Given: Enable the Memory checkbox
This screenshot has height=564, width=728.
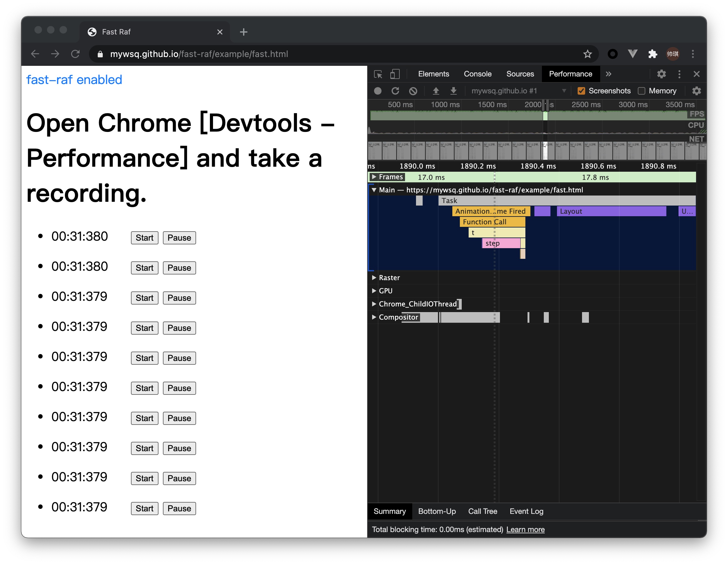Looking at the screenshot, I should coord(641,91).
